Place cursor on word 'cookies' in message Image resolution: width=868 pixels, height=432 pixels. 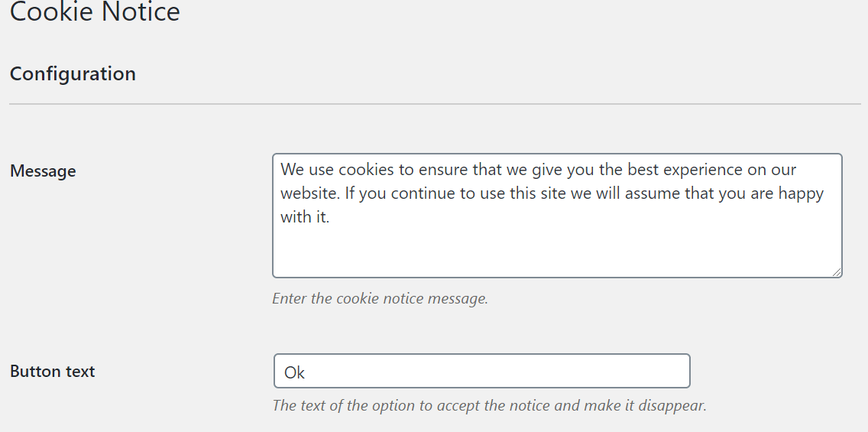tap(366, 170)
